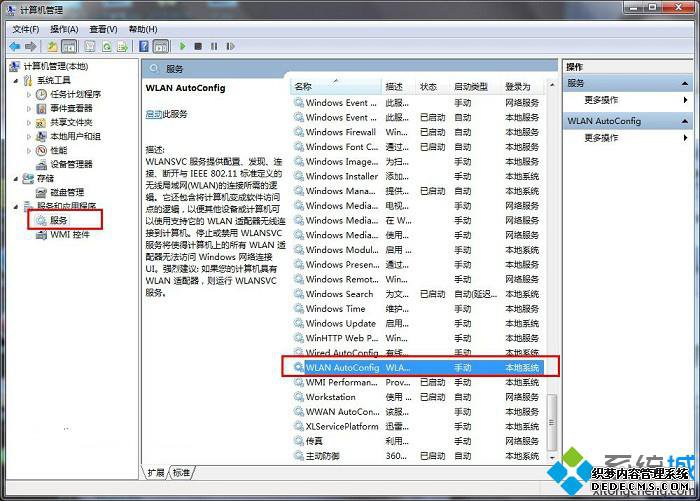The image size is (700, 501).
Task: Sort by the 状态 column header
Action: (433, 87)
